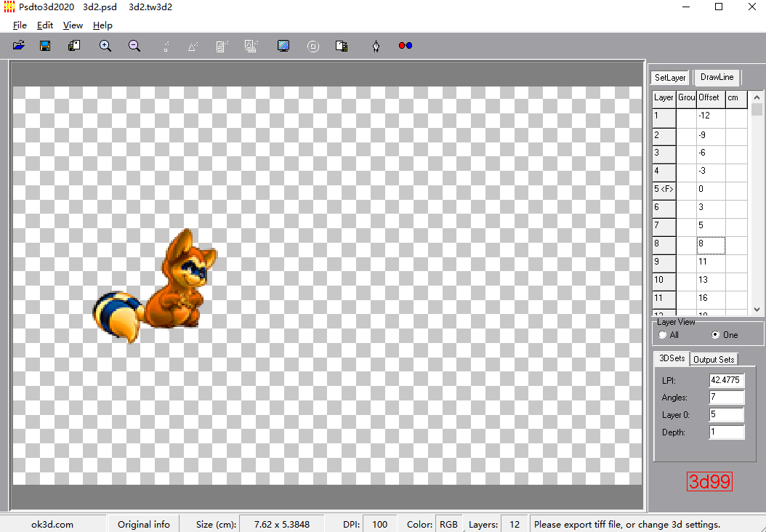Click the Layer 0 input field
This screenshot has width=766, height=532.
click(x=727, y=415)
